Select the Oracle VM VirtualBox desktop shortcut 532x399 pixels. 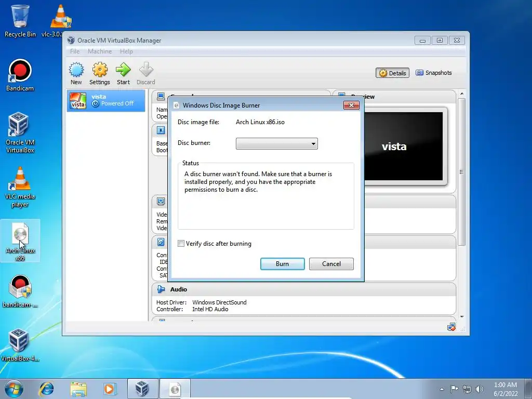click(20, 133)
